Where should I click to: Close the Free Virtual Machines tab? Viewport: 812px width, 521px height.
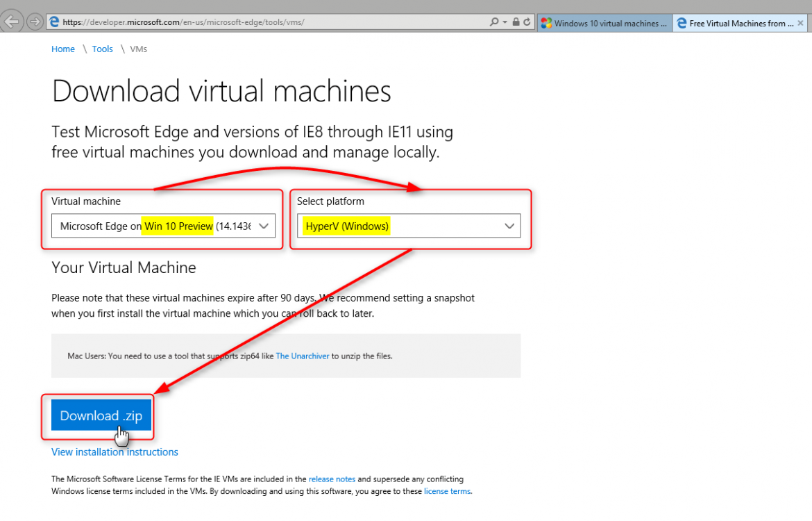click(x=801, y=24)
